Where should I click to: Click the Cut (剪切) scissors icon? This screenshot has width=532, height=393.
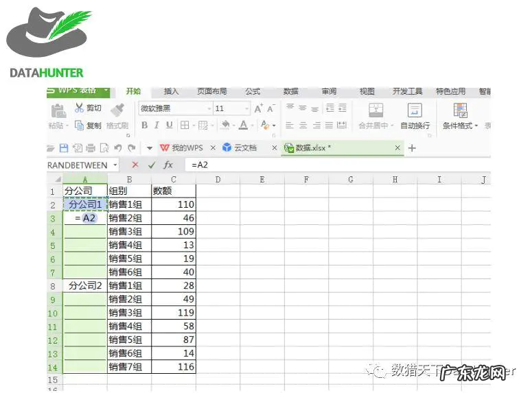click(x=79, y=108)
